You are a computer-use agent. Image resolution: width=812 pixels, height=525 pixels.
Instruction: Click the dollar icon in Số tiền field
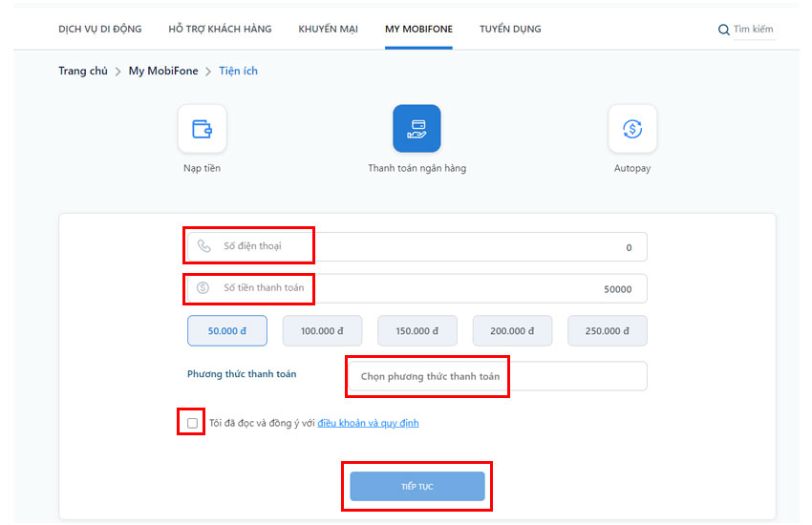pos(203,287)
